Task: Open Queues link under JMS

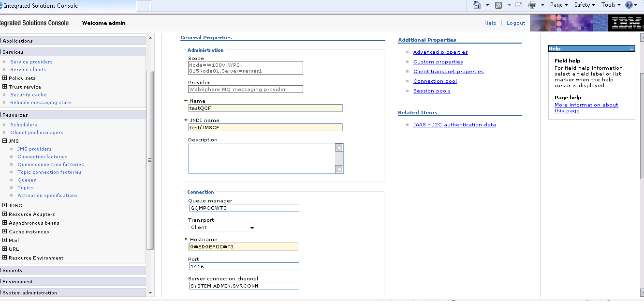Action: (x=27, y=180)
